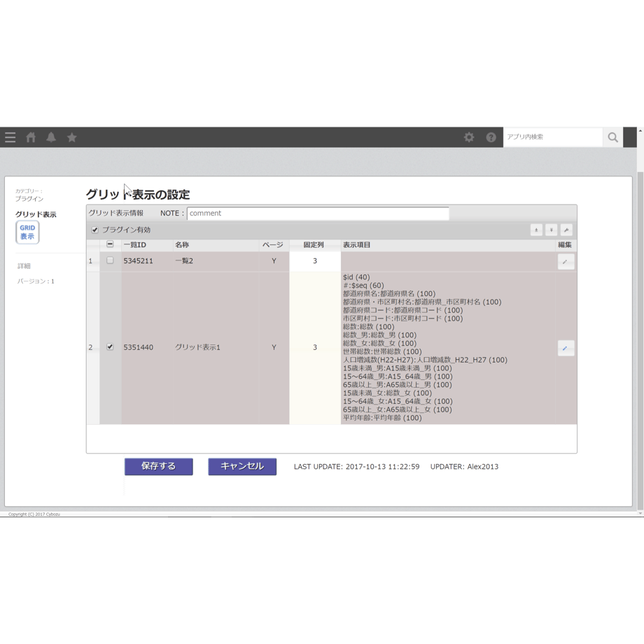Toggle the select-all header checkbox

coord(110,244)
